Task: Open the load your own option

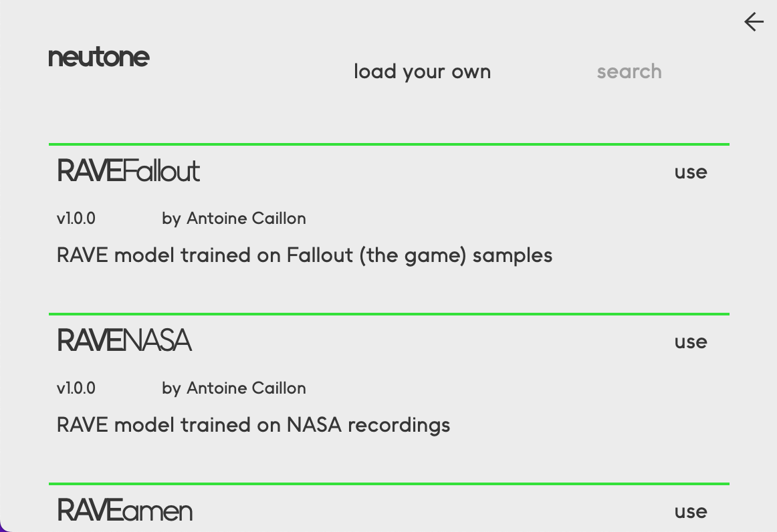Action: (422, 72)
